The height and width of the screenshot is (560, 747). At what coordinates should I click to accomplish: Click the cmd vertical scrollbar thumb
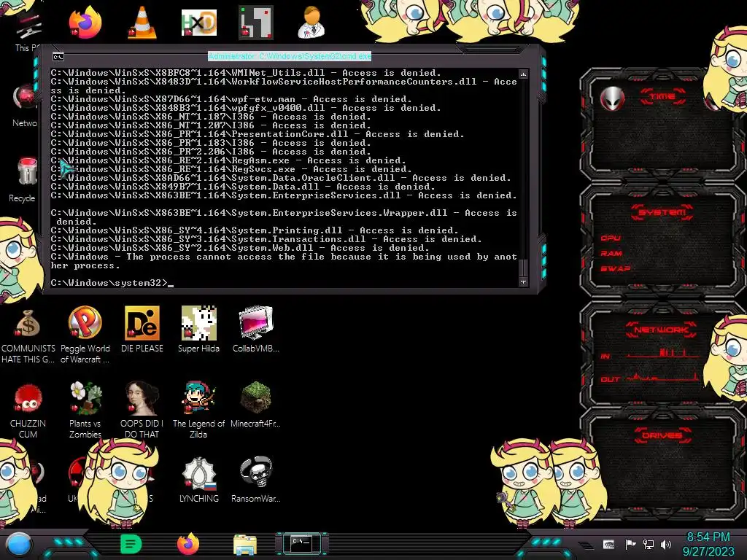point(523,268)
